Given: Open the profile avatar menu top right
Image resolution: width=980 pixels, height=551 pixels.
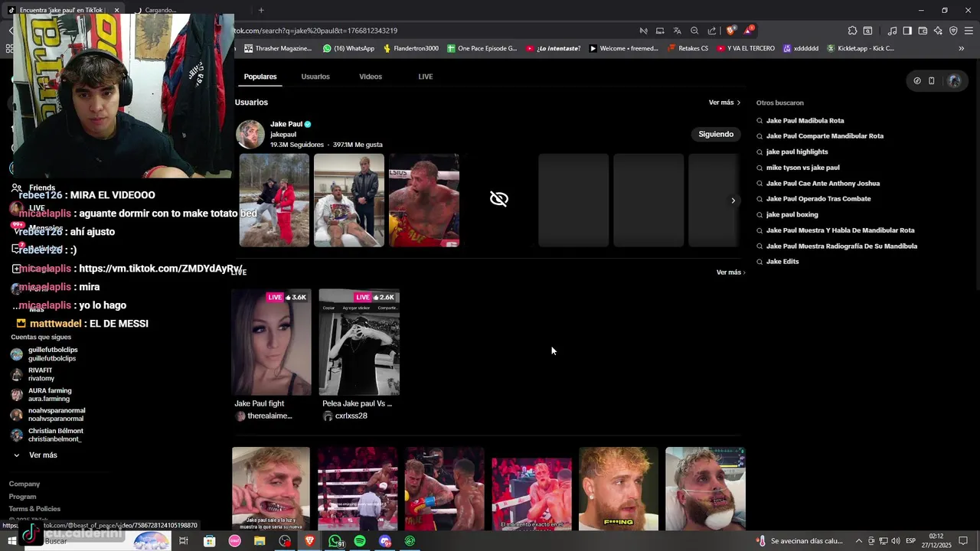Looking at the screenshot, I should (x=954, y=80).
